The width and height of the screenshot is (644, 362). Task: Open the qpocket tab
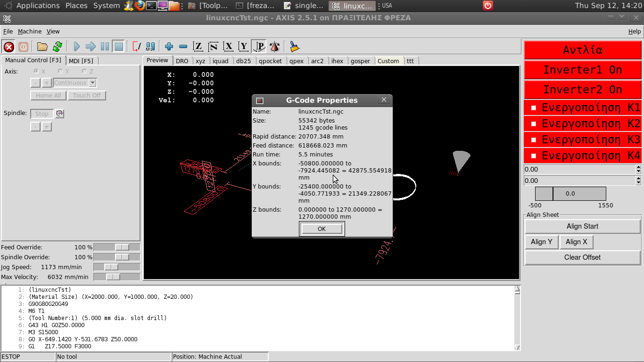point(270,61)
